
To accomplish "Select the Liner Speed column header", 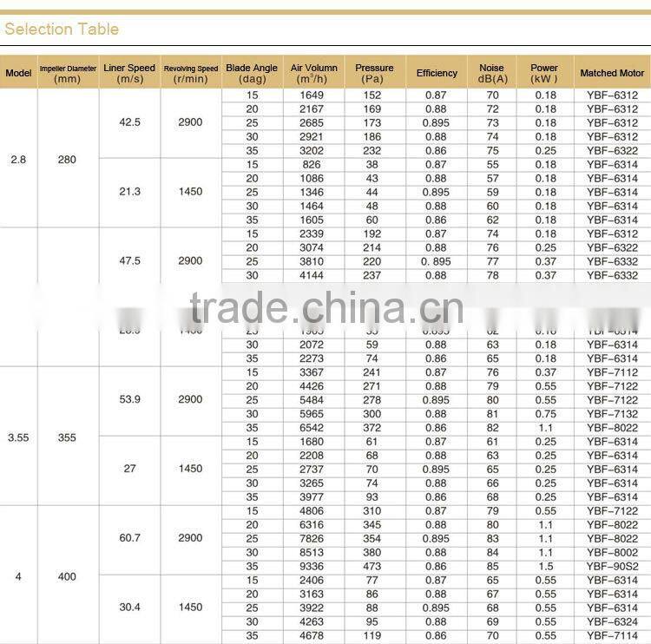I will [x=129, y=73].
